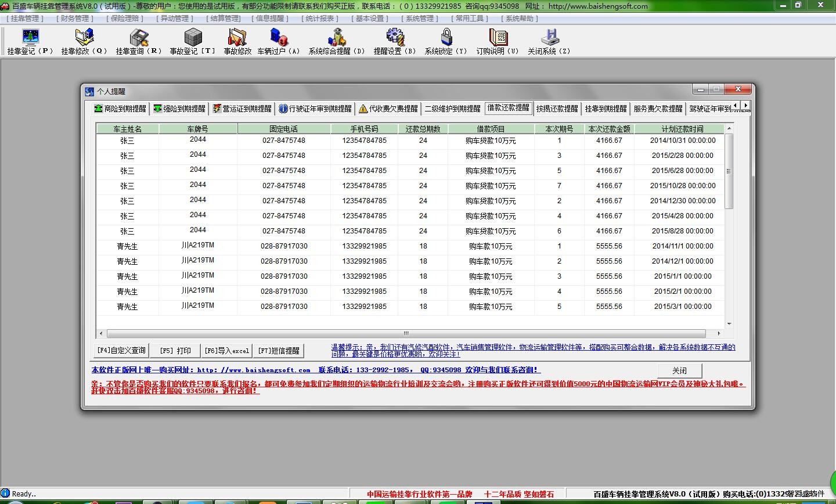This screenshot has width=836, height=504.
Task: Open 事故修改 toolbar icon
Action: (237, 42)
